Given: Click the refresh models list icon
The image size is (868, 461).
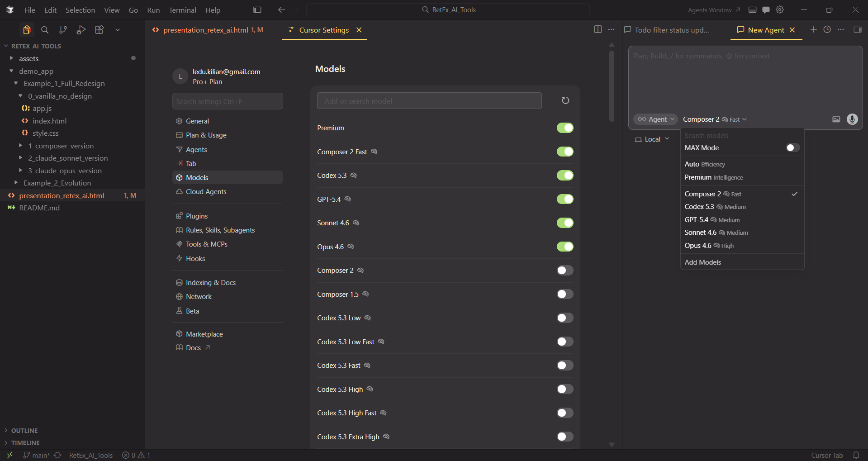Looking at the screenshot, I should point(565,100).
